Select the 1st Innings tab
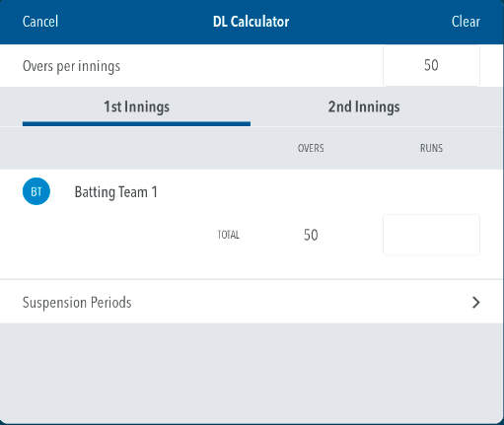Screen dimensions: 504x425 pos(136,106)
